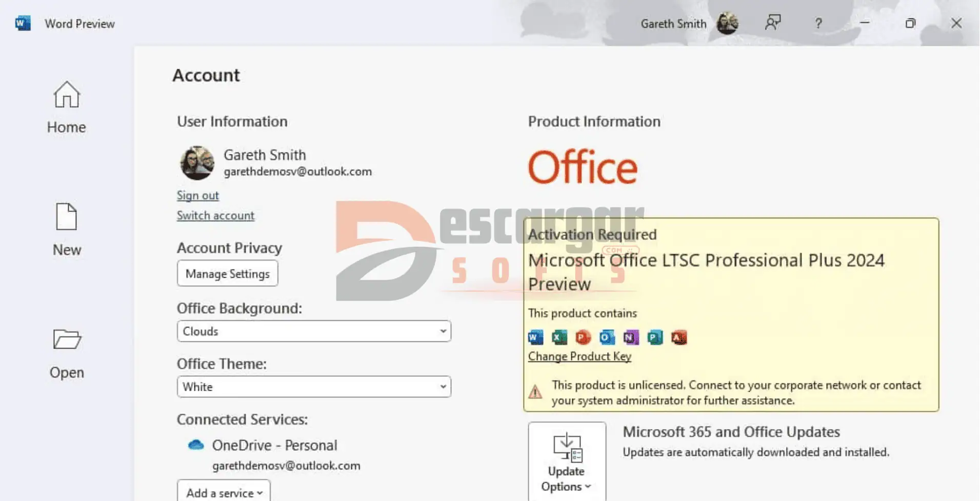This screenshot has height=501, width=980.
Task: Restore down the Word Preview window
Action: pyautogui.click(x=910, y=23)
